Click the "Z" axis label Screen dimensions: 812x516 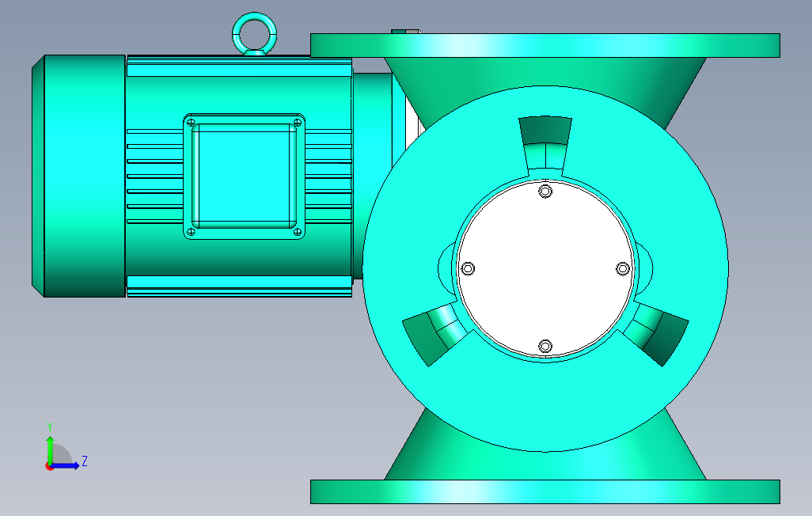click(85, 461)
